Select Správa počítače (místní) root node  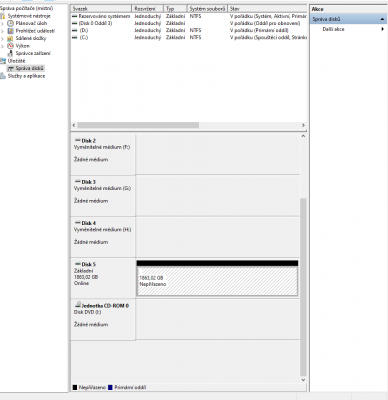(x=26, y=8)
